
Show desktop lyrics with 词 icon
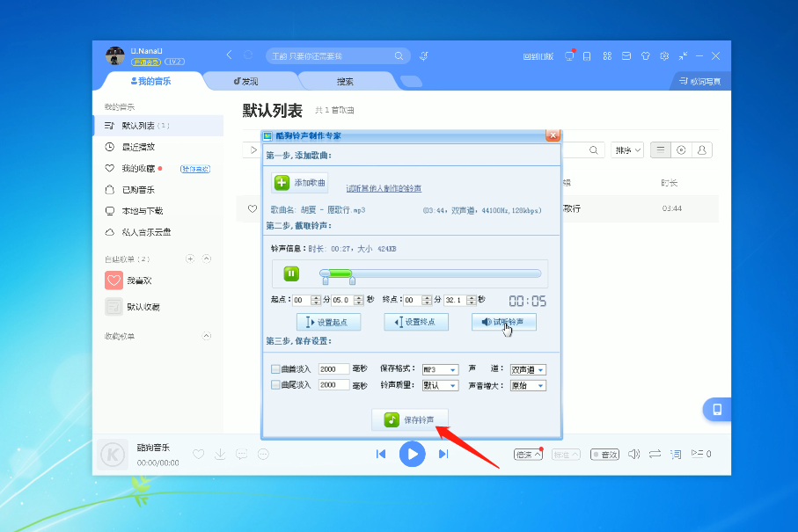(676, 455)
